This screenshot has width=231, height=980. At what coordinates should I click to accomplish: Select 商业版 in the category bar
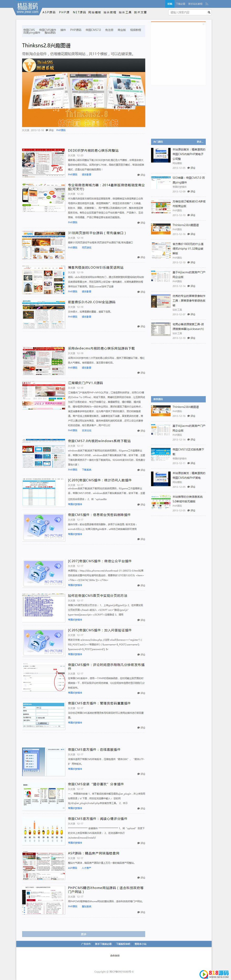122,30
